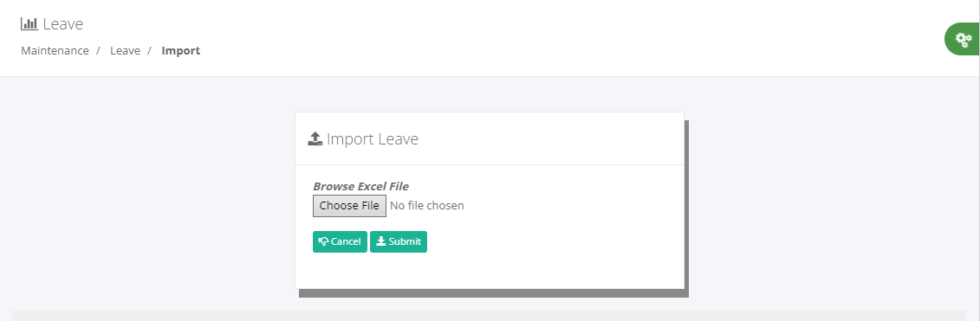
Task: Click the download arrow icon on Submit
Action: click(x=380, y=241)
